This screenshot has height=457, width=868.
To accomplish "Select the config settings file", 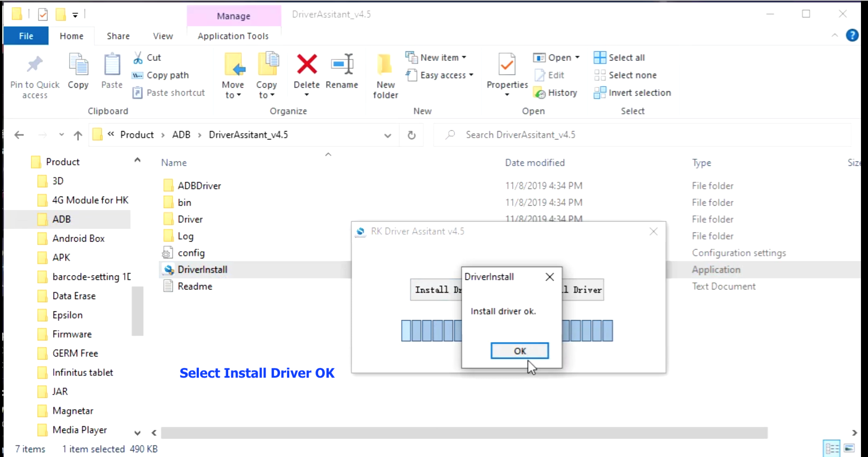I will pos(191,253).
